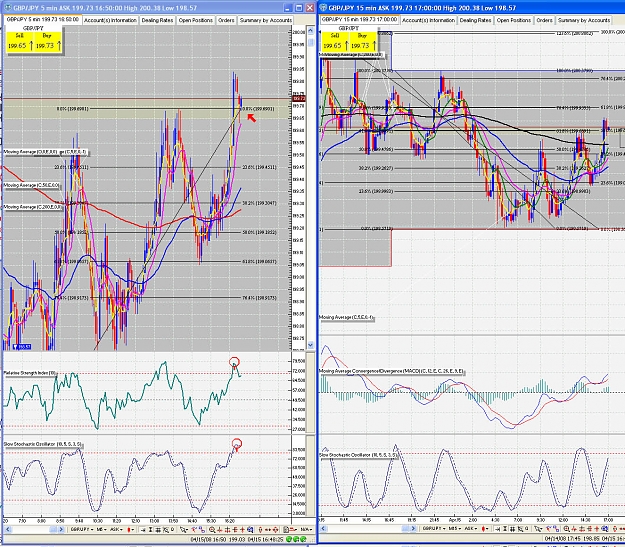This screenshot has width=625, height=547.
Task: Click the shift-chart icon in the 15 min toolbar
Action: click(497, 529)
